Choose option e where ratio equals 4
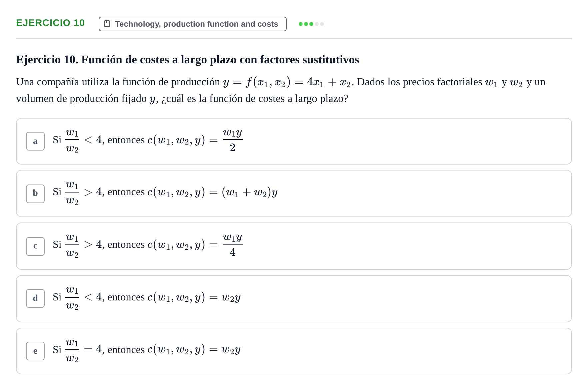Viewport: 588px width, 391px height. point(294,351)
